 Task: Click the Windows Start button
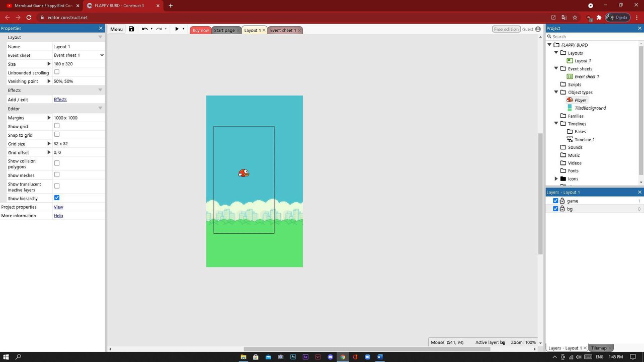pyautogui.click(x=6, y=357)
